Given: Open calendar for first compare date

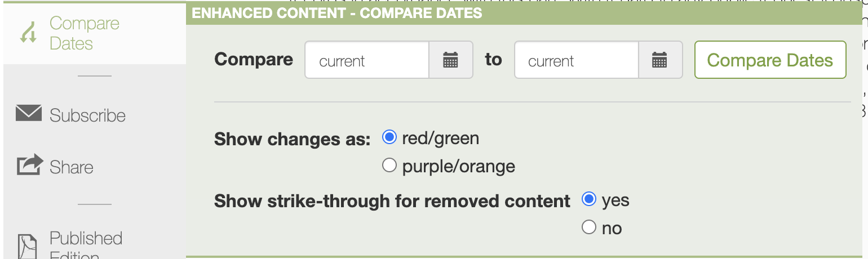Looking at the screenshot, I should pos(450,60).
